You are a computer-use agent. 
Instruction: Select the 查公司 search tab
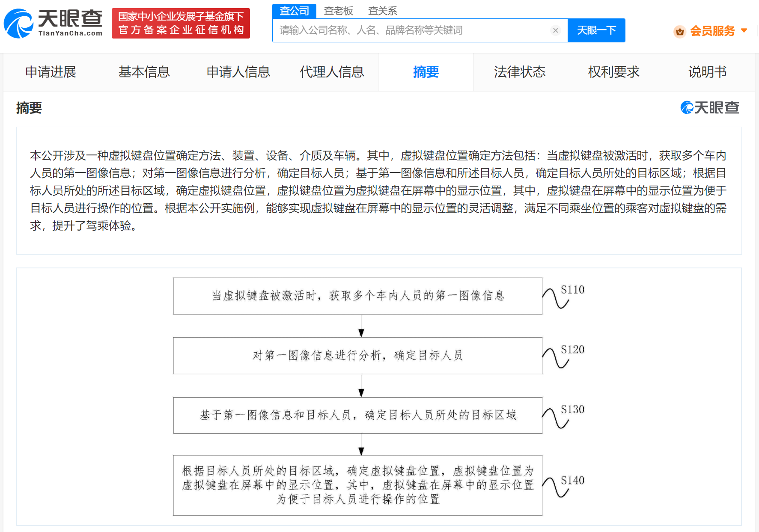pos(294,11)
